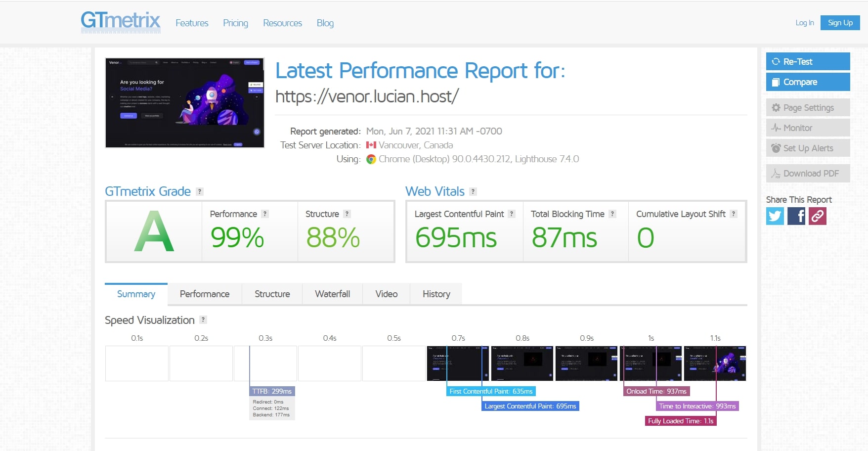Select the 1.1s filmstrip frame
This screenshot has height=451, width=868.
715,363
